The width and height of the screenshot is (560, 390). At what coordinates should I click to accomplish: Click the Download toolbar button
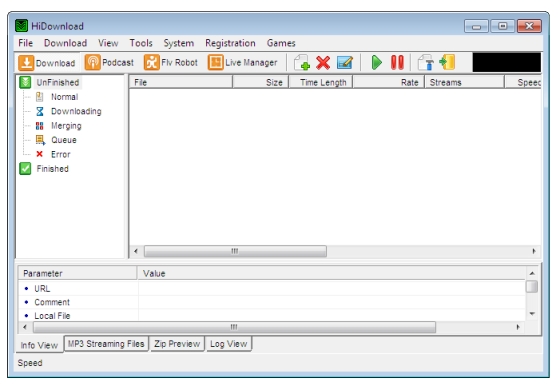click(47, 63)
